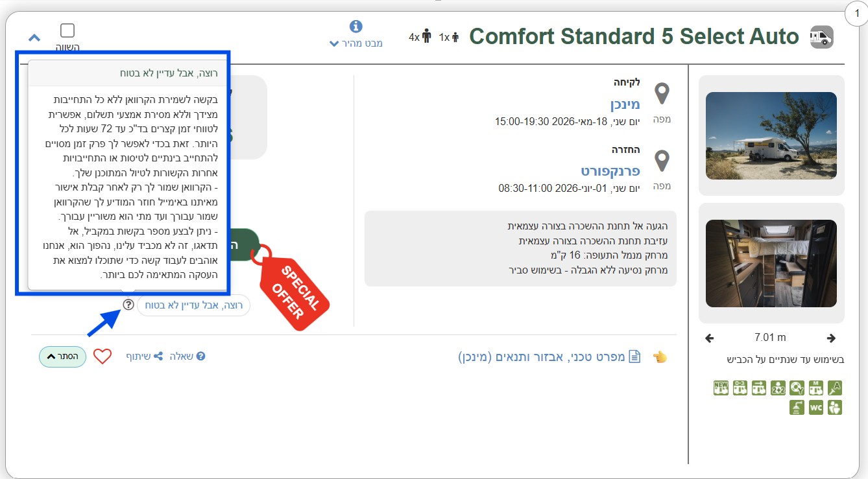Viewport: 868px width, 479px height.
Task: Click the map pin for Frankfurt return
Action: (x=662, y=161)
